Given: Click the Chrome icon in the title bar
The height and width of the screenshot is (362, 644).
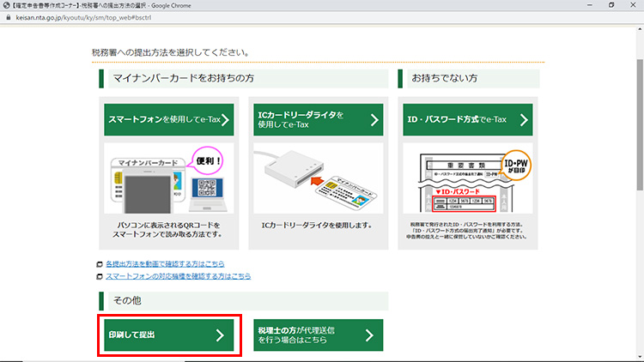Looking at the screenshot, I should (7, 5).
